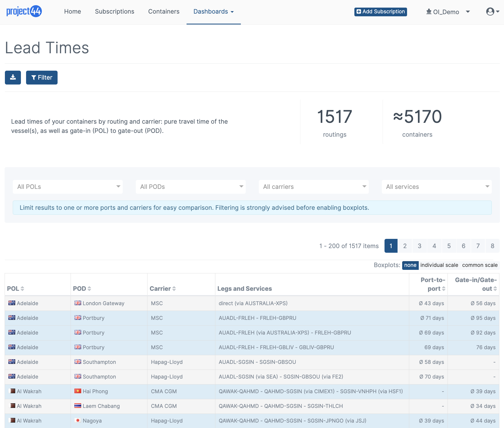The image size is (504, 428).
Task: Open the All services dropdown
Action: [x=437, y=187]
